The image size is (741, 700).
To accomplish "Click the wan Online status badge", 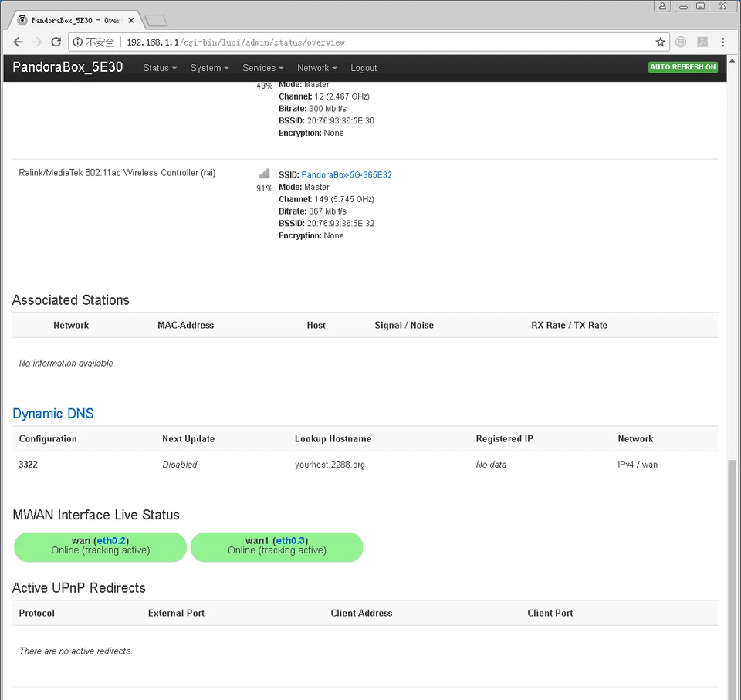I will (100, 547).
